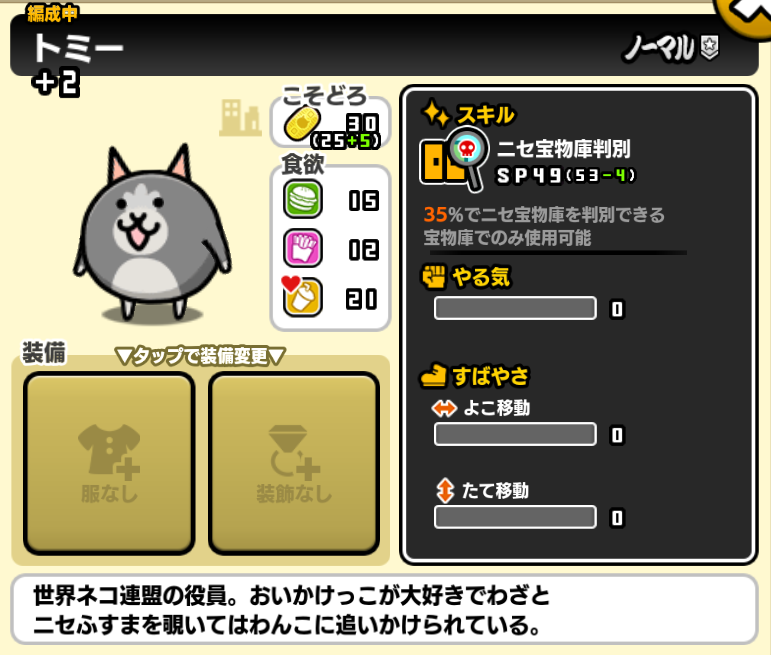Click the boot icon beside すばやさ

(x=433, y=376)
